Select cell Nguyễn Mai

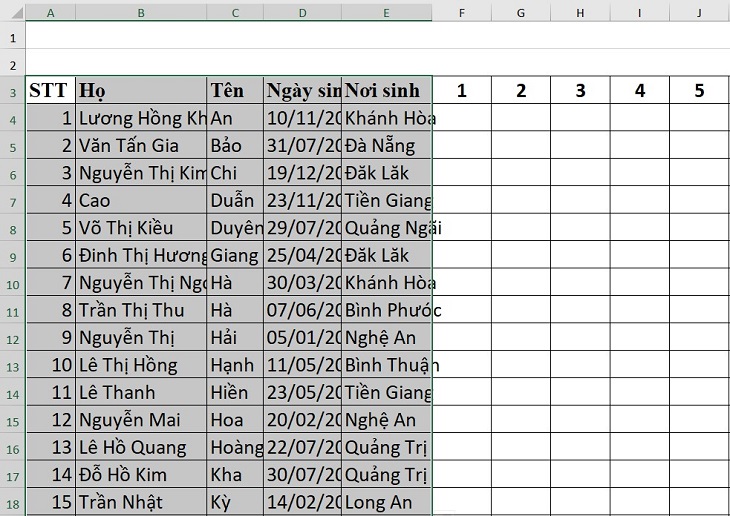pos(141,420)
